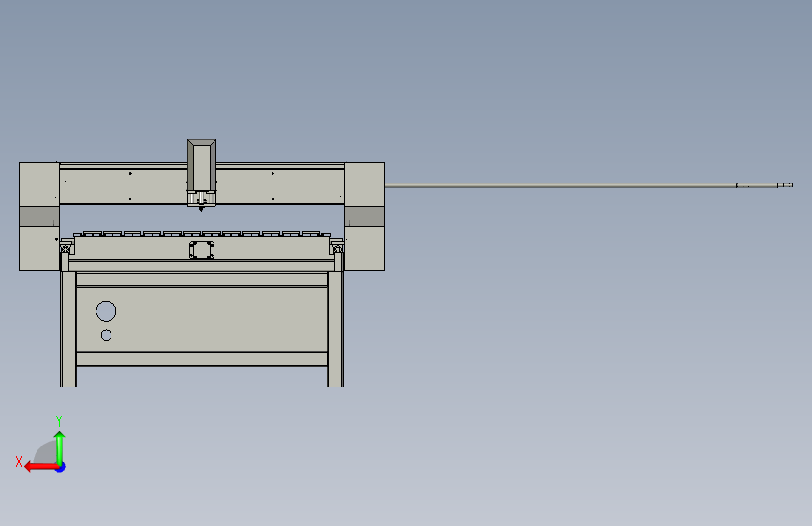Select the cutting tool tip under spindle

(x=201, y=209)
